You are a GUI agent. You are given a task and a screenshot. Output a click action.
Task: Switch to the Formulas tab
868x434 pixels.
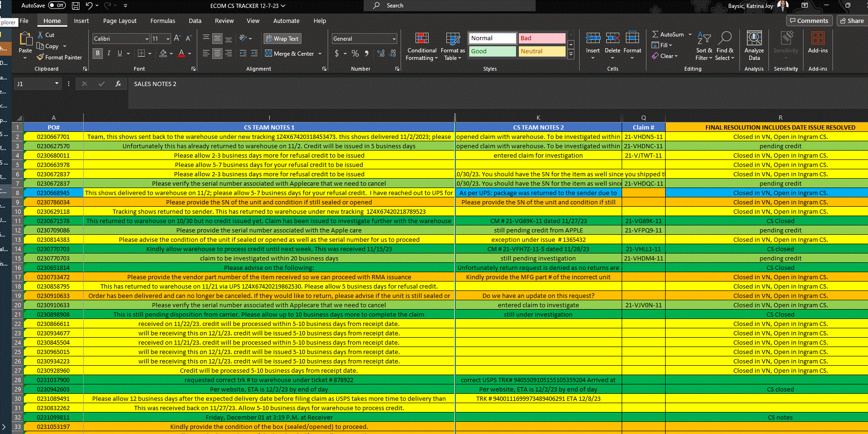click(163, 21)
